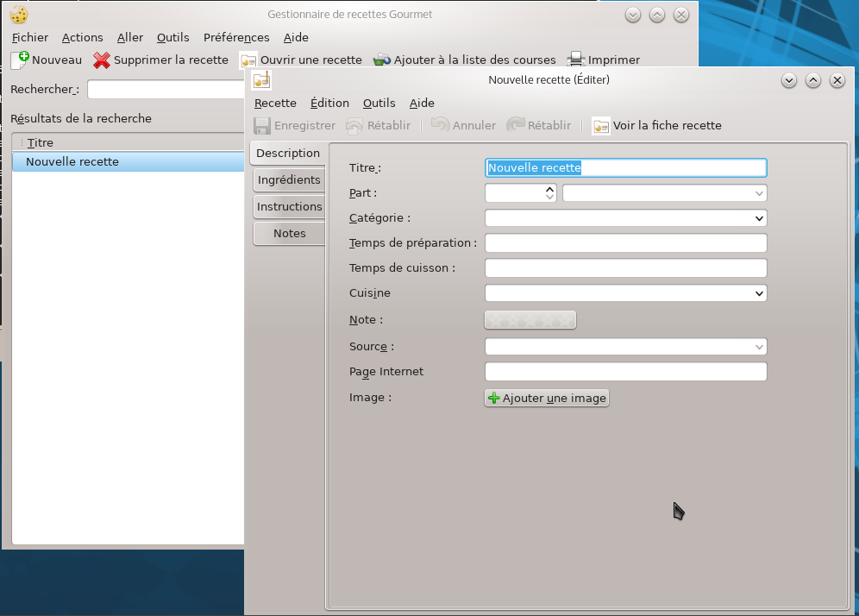Open the Recette menu in editor
This screenshot has height=616, width=859.
(275, 103)
